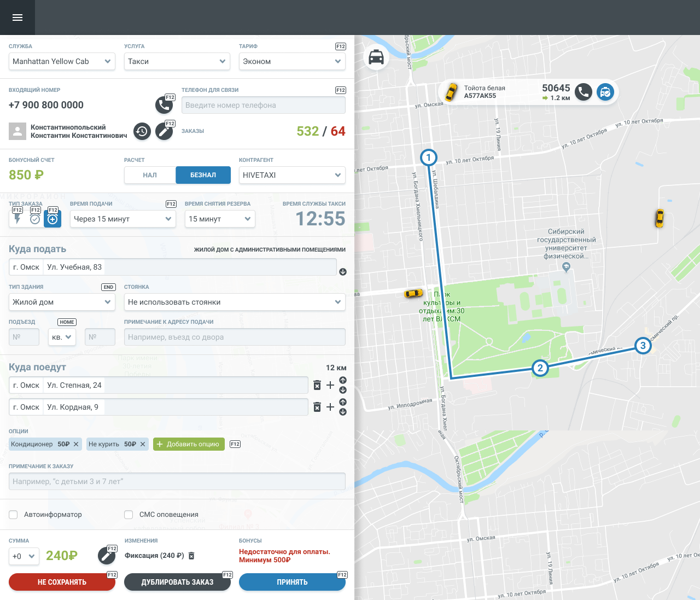Select the urgent order lightning icon
This screenshot has width=700, height=600.
coord(17,219)
